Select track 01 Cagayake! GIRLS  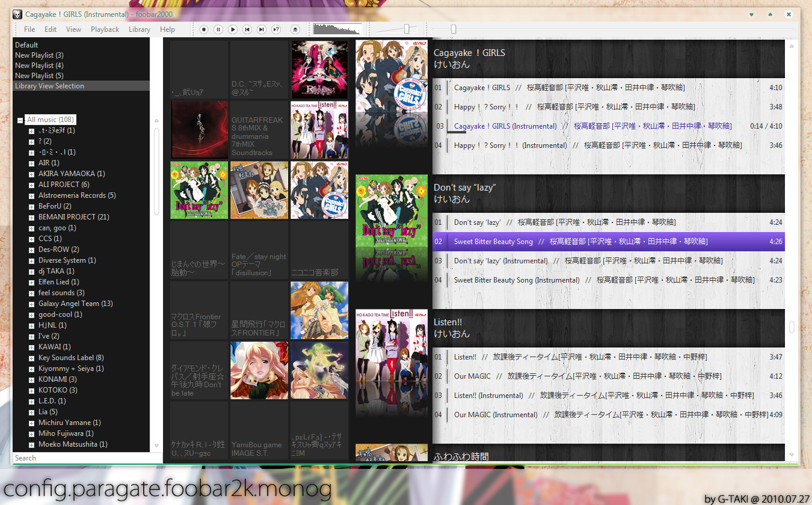pyautogui.click(x=609, y=88)
